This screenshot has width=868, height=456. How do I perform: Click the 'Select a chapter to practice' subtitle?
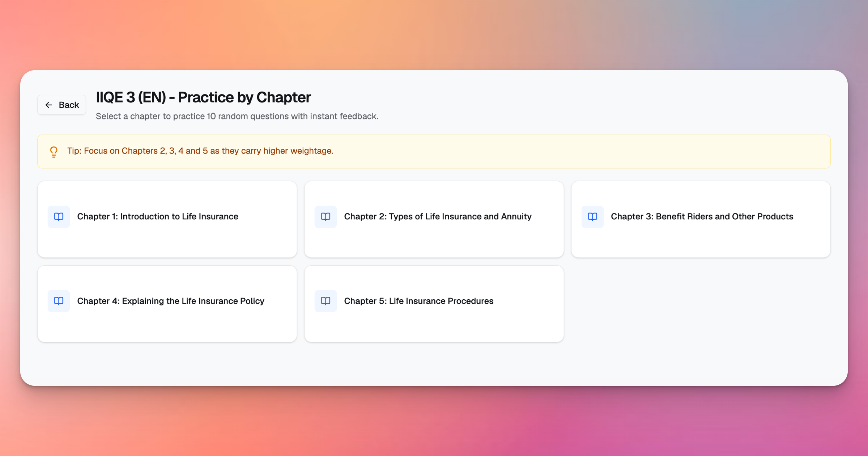237,116
